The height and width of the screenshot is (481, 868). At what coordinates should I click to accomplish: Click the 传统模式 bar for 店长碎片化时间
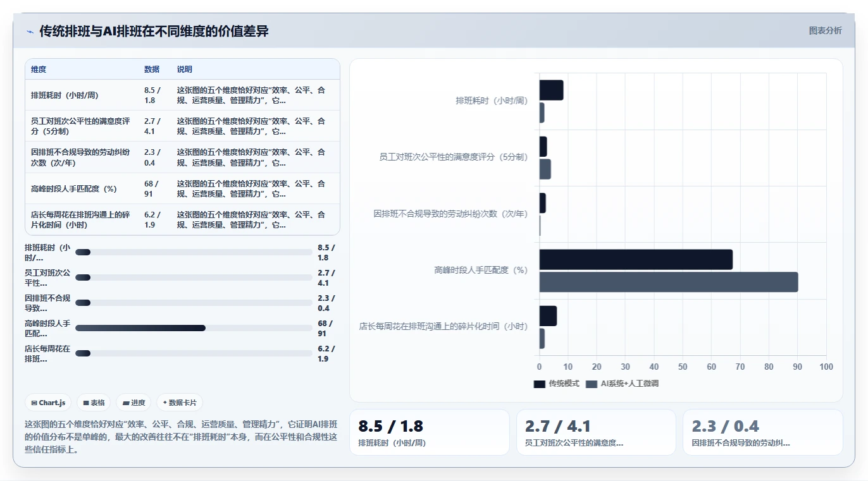coord(548,316)
